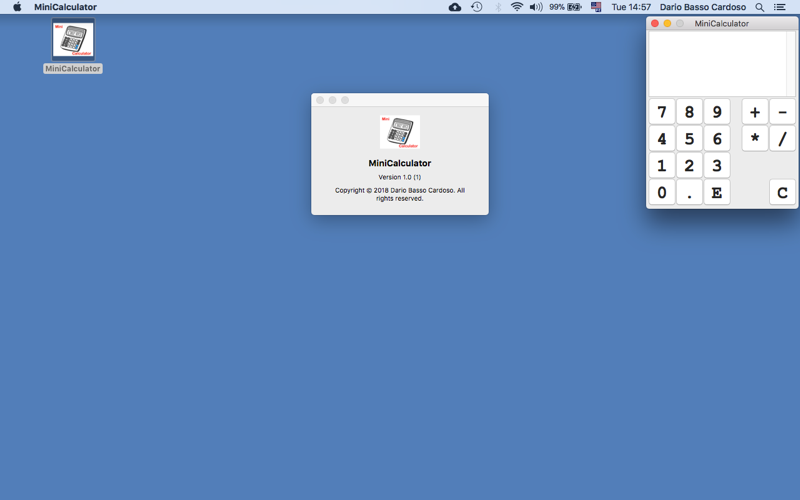
Task: Click the US flag input source icon
Action: tap(596, 7)
